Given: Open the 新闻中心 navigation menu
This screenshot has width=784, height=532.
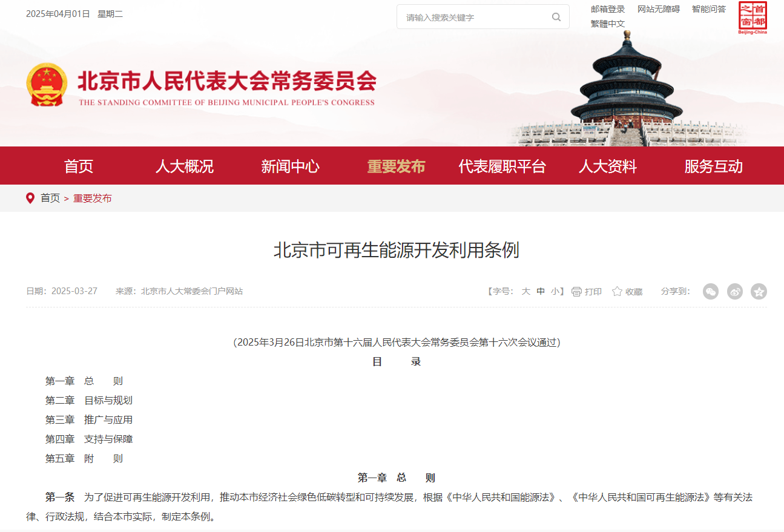Looking at the screenshot, I should (290, 166).
